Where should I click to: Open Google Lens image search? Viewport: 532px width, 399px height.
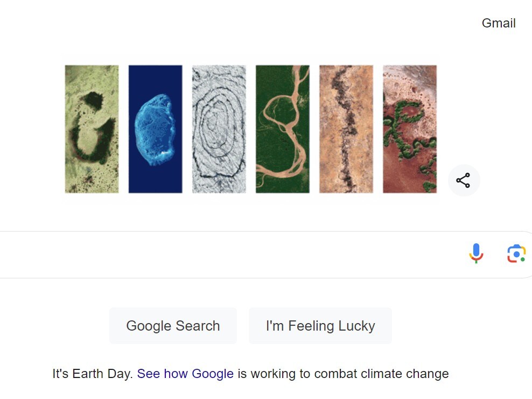516,254
